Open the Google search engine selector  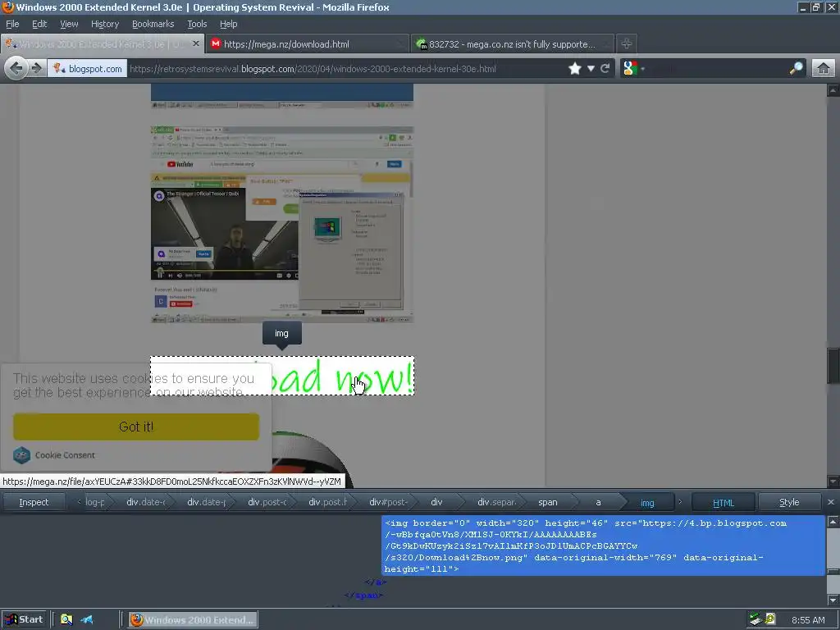pyautogui.click(x=634, y=69)
